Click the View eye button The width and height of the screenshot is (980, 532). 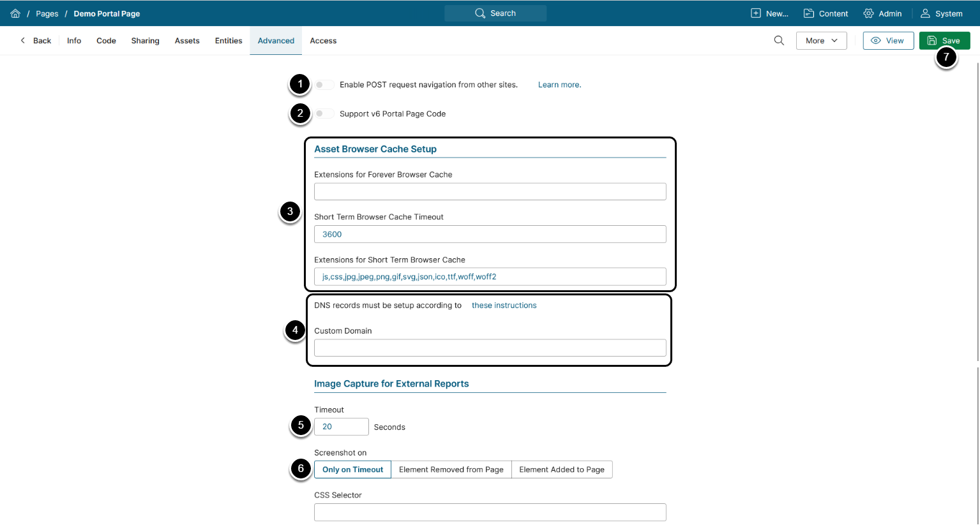click(x=888, y=41)
